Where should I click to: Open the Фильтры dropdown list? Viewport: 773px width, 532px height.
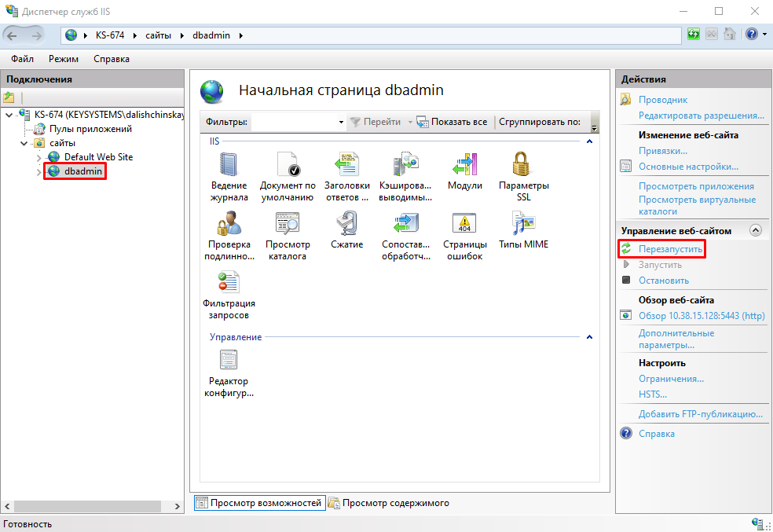[341, 123]
